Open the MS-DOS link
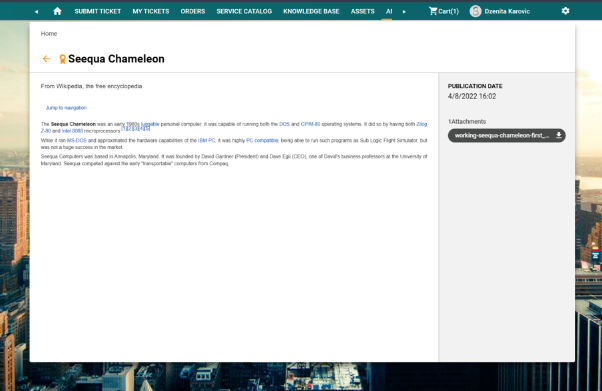 (x=77, y=141)
